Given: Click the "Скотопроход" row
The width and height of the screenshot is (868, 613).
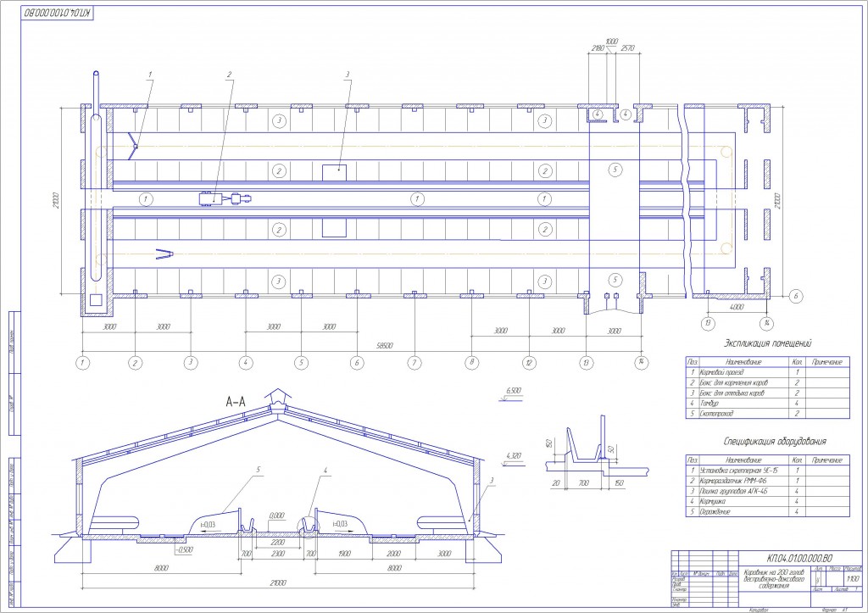Looking at the screenshot, I should pos(767,414).
